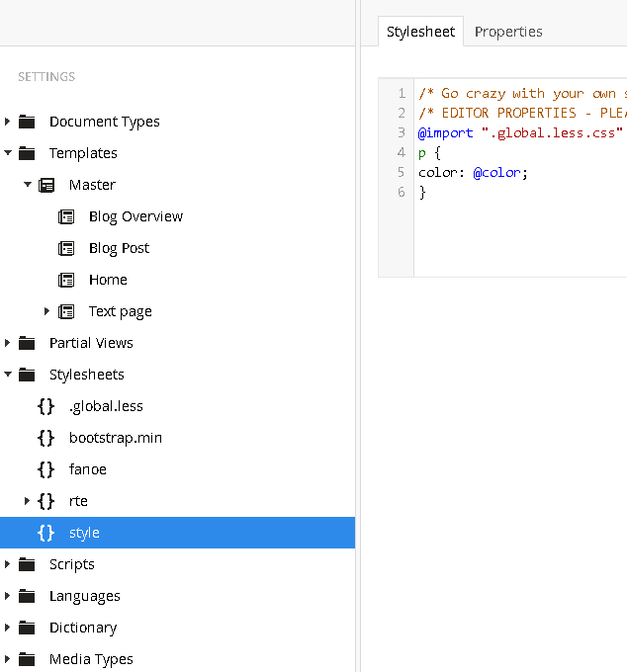
Task: Click the 'p {' selector line
Action: (430, 153)
